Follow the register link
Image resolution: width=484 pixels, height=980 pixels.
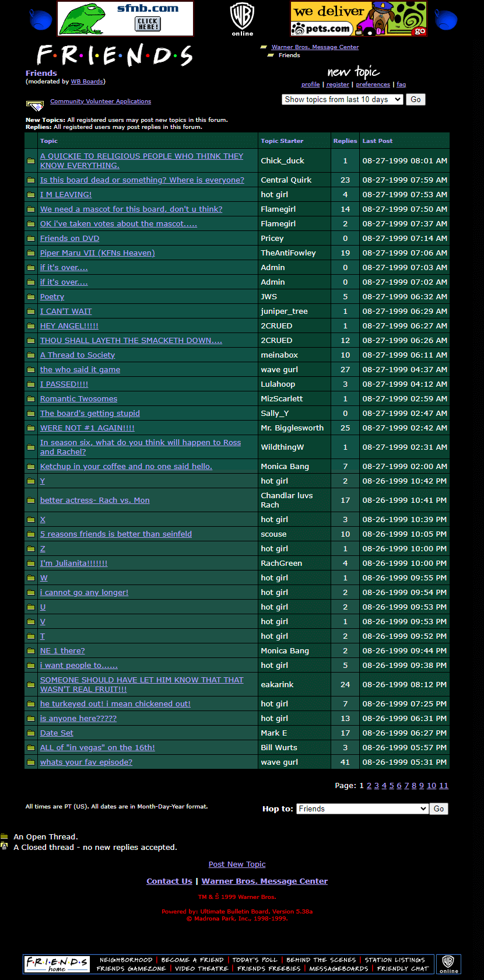point(338,85)
